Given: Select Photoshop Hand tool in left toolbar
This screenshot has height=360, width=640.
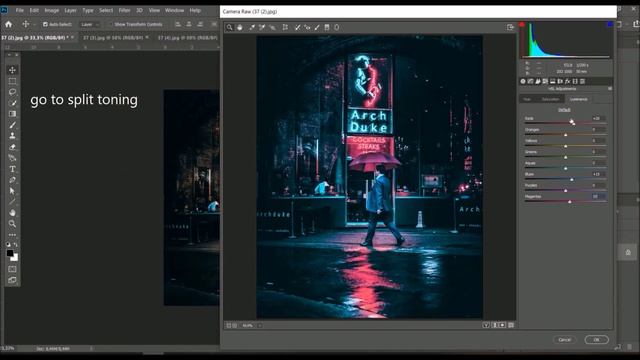Looking at the screenshot, I should (x=12, y=213).
